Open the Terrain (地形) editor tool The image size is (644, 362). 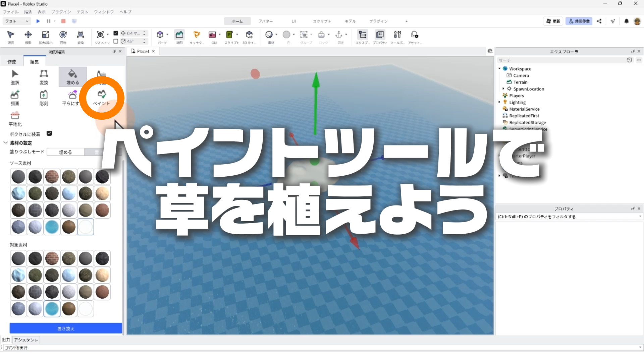(x=179, y=35)
